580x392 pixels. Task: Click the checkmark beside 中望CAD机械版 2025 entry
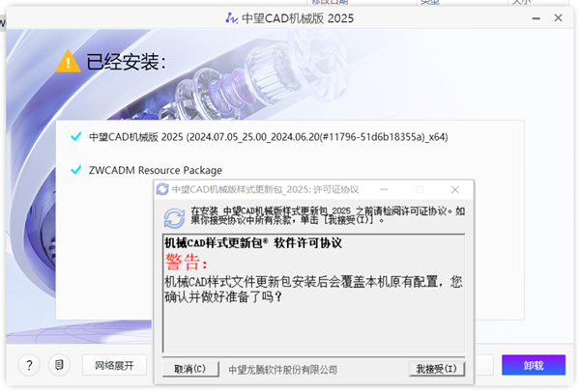(75, 137)
